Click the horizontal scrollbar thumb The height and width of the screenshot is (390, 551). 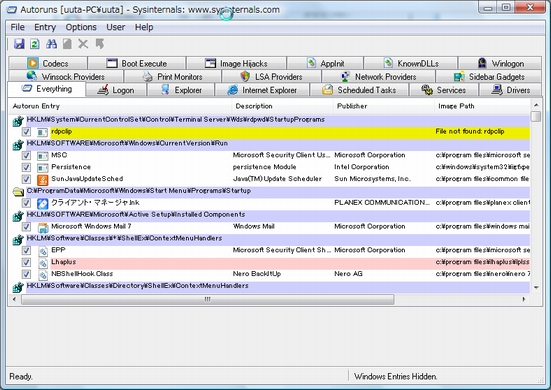(x=208, y=299)
